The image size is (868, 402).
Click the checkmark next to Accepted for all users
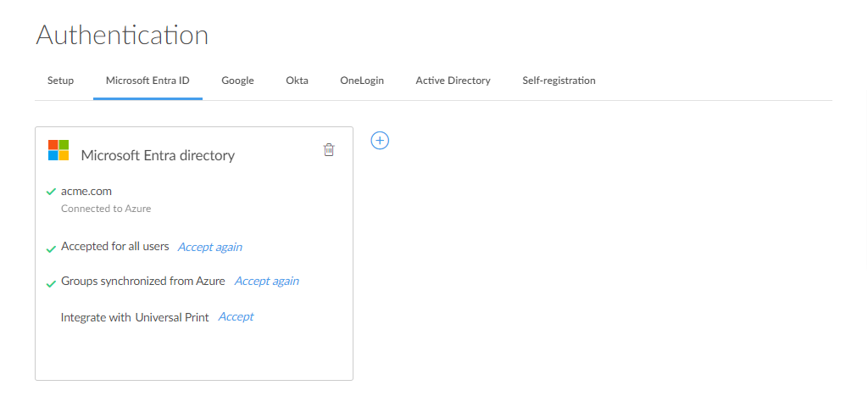(51, 249)
